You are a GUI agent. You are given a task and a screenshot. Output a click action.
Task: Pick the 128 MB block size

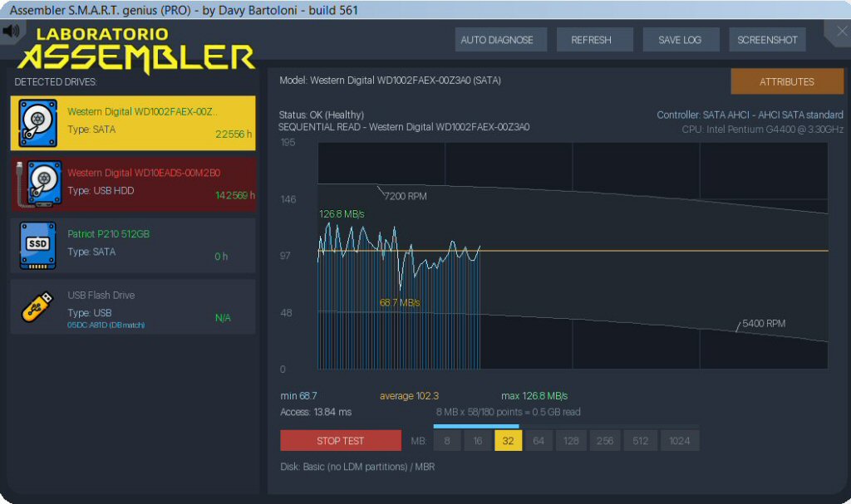coord(571,441)
